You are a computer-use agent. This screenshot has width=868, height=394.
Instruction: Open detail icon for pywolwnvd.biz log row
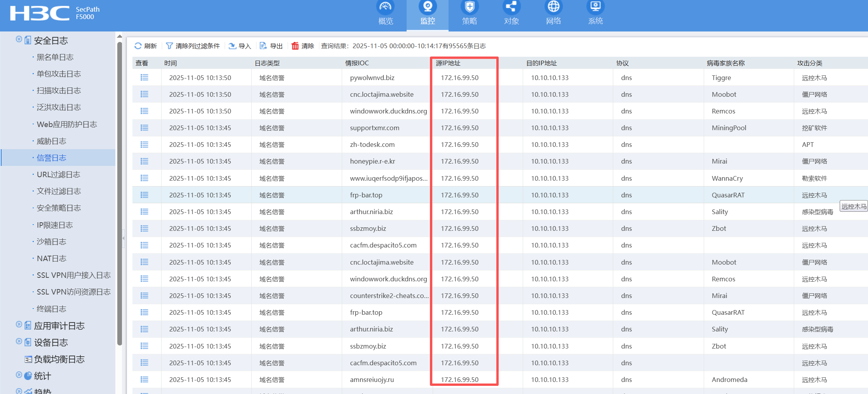tap(144, 78)
